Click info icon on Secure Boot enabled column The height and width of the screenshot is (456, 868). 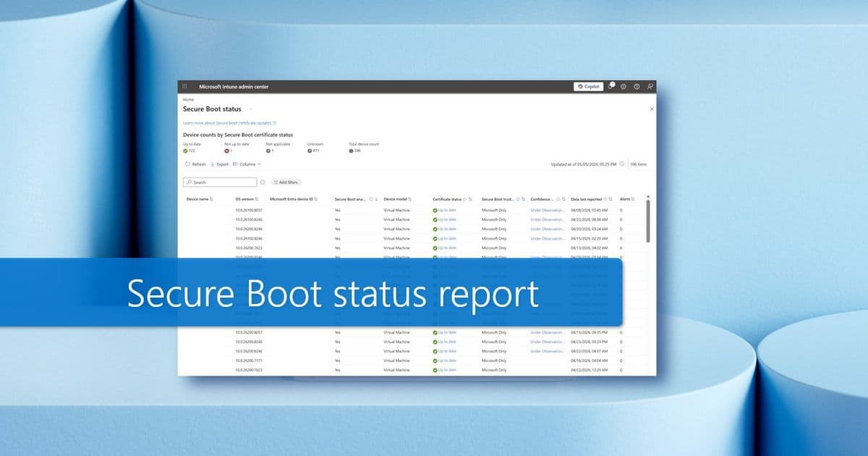click(371, 198)
